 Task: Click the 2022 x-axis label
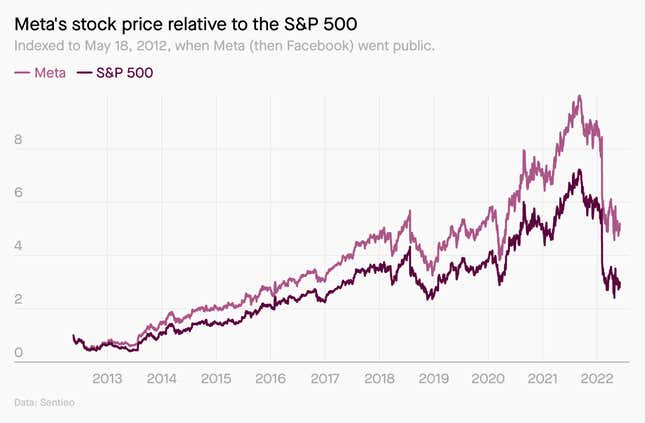[597, 379]
